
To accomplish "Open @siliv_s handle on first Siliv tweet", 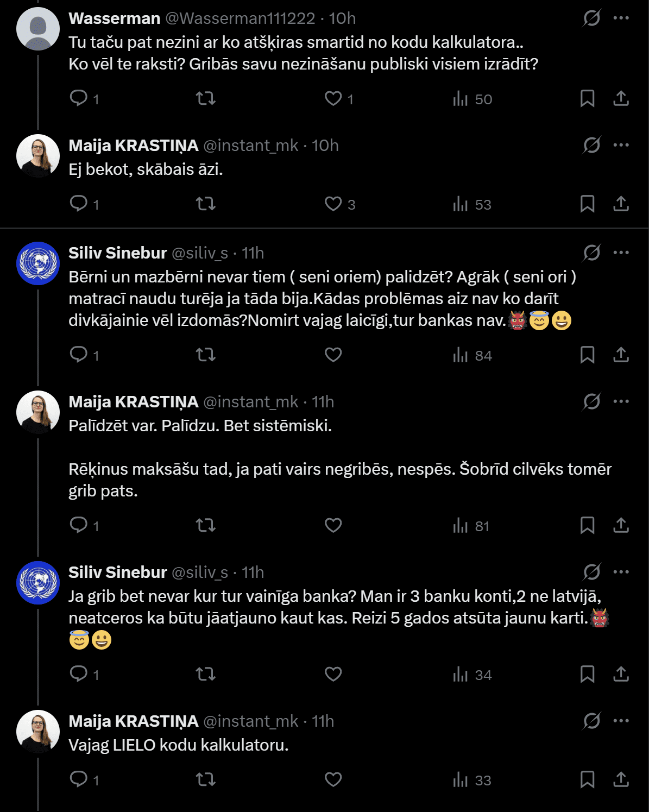I will coord(200,253).
